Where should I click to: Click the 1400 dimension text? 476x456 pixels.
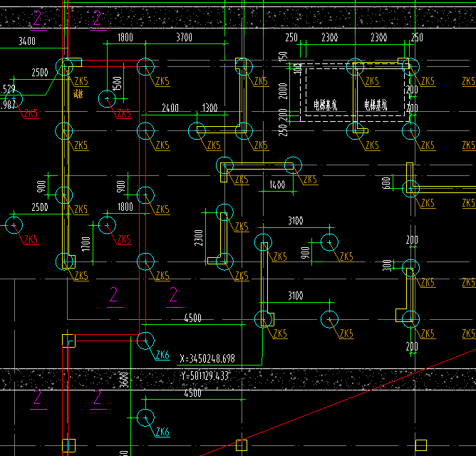(277, 185)
